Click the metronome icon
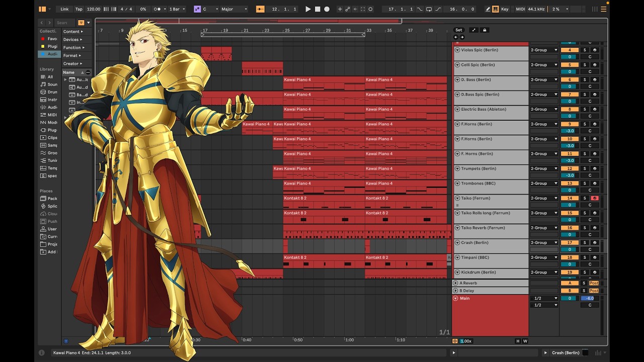This screenshot has width=644, height=362. tap(159, 9)
